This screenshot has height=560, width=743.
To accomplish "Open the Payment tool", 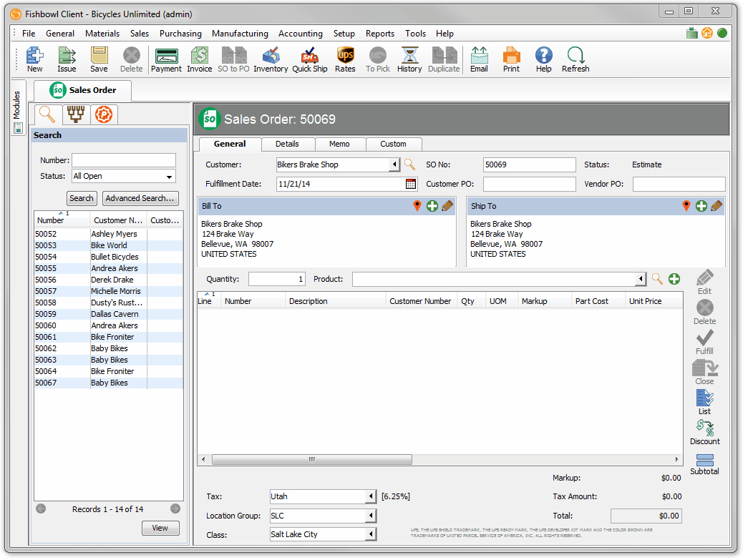I will [166, 59].
